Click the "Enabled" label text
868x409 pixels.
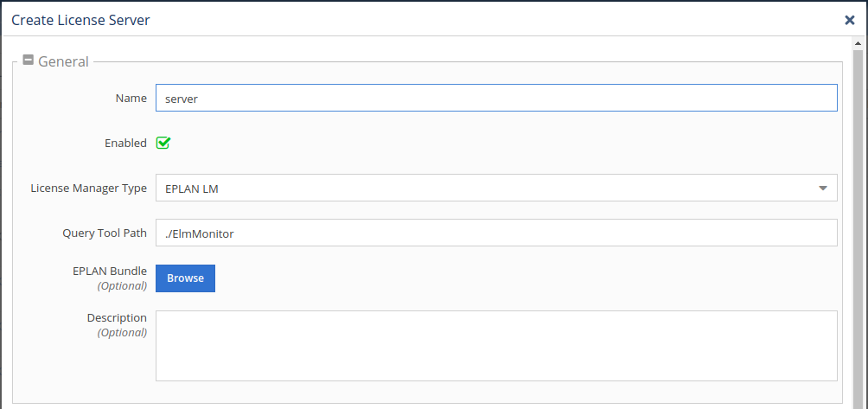(125, 144)
